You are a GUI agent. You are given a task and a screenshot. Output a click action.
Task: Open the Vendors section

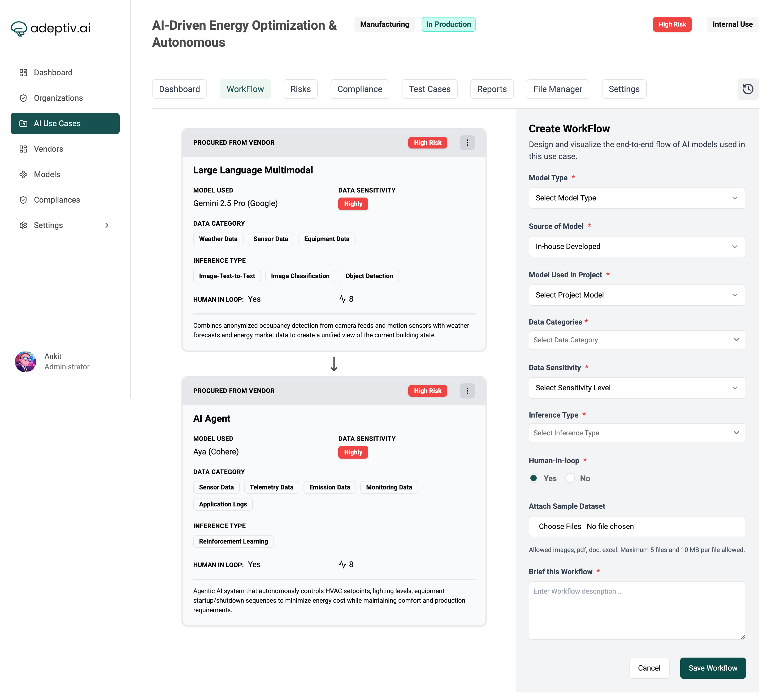[x=49, y=149]
